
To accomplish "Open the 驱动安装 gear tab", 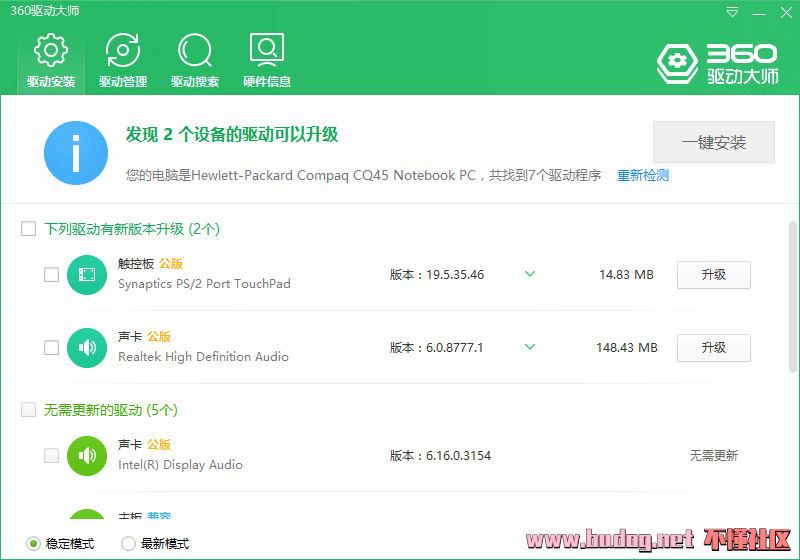I will 51,60.
